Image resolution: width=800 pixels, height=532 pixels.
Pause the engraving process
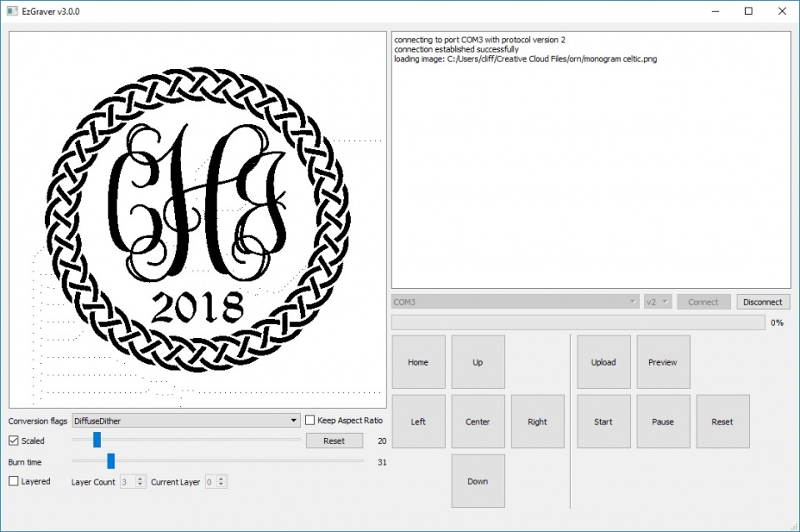(663, 421)
